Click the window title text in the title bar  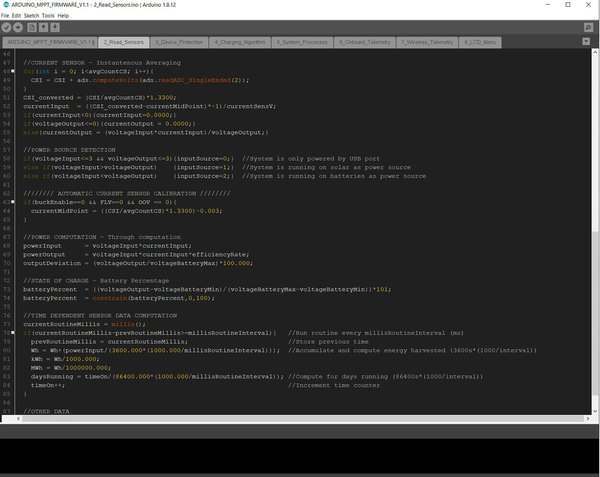(x=94, y=5)
